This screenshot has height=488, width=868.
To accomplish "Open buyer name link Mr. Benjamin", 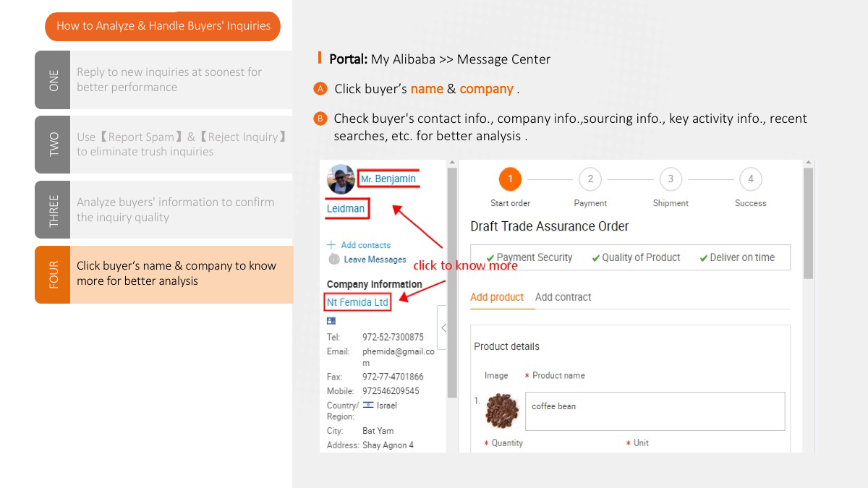I will [x=388, y=179].
